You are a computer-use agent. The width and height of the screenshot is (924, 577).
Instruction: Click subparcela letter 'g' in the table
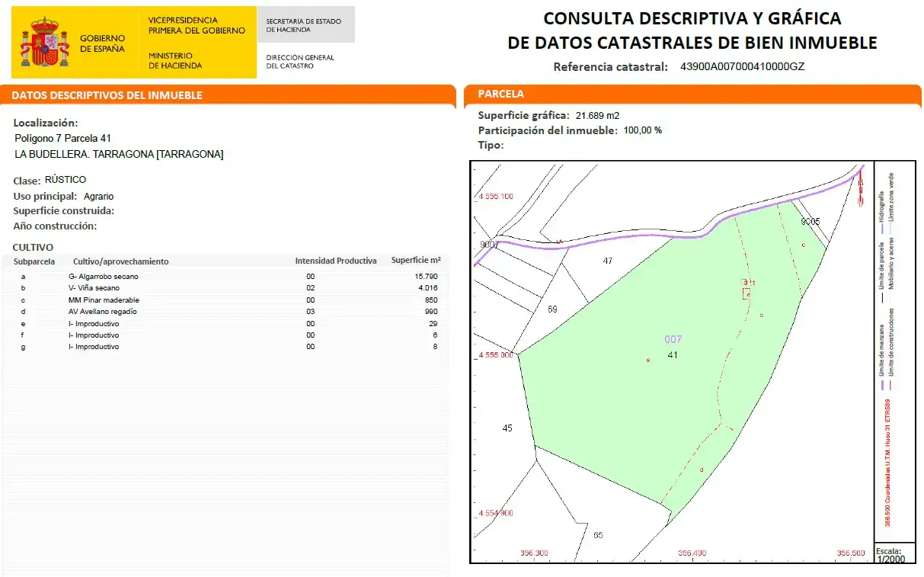point(23,348)
